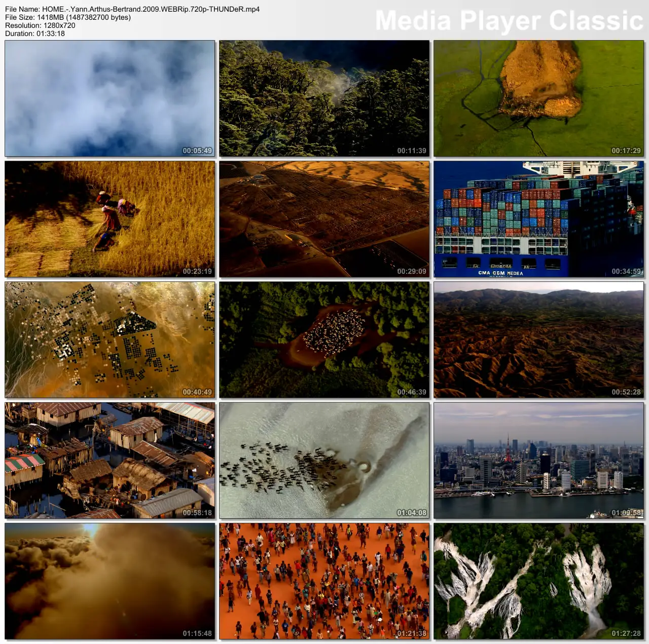The height and width of the screenshot is (644, 649).
Task: Select the forest canopy thumbnail at 00:11:39
Action: pos(324,98)
